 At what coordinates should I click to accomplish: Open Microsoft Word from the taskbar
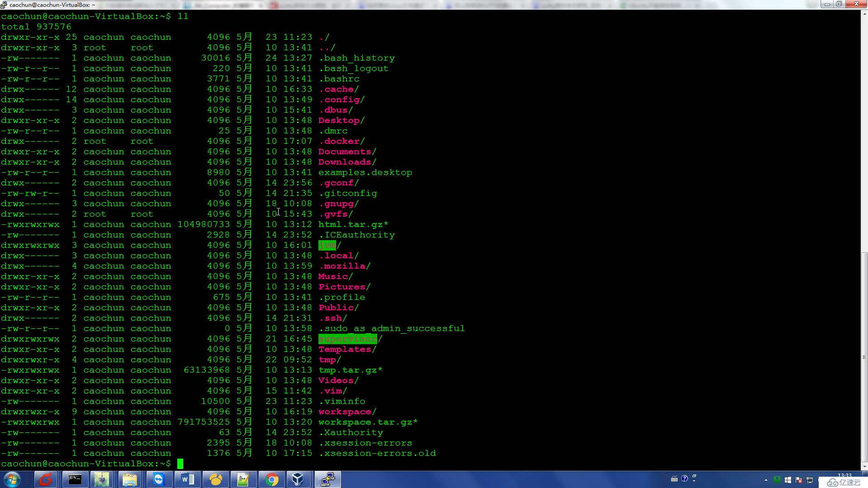(x=187, y=479)
